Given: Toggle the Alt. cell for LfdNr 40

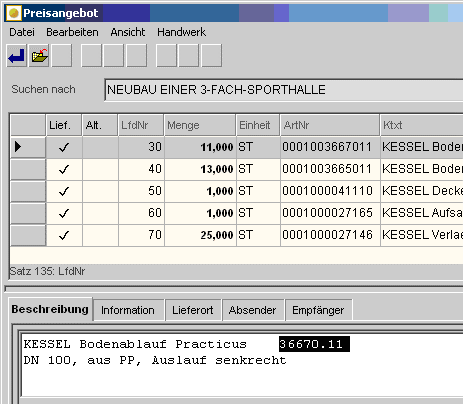Looking at the screenshot, I should 100,169.
